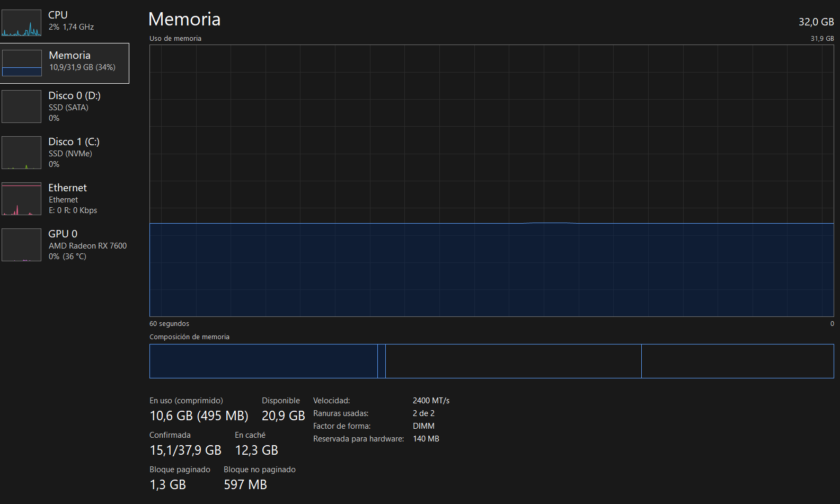Click the free rightmost segment of composition bar
840x504 pixels.
[x=737, y=361]
